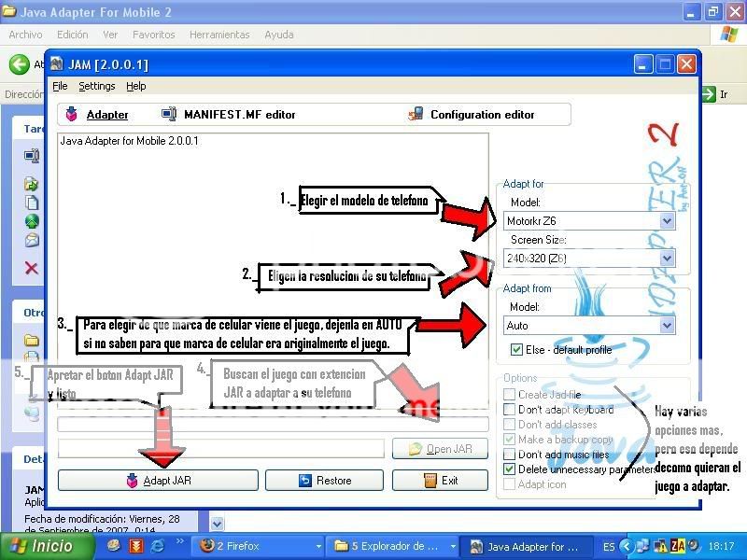Click the MANIFEST.MF editor icon
Viewport: 747px width, 560px height.
click(169, 115)
